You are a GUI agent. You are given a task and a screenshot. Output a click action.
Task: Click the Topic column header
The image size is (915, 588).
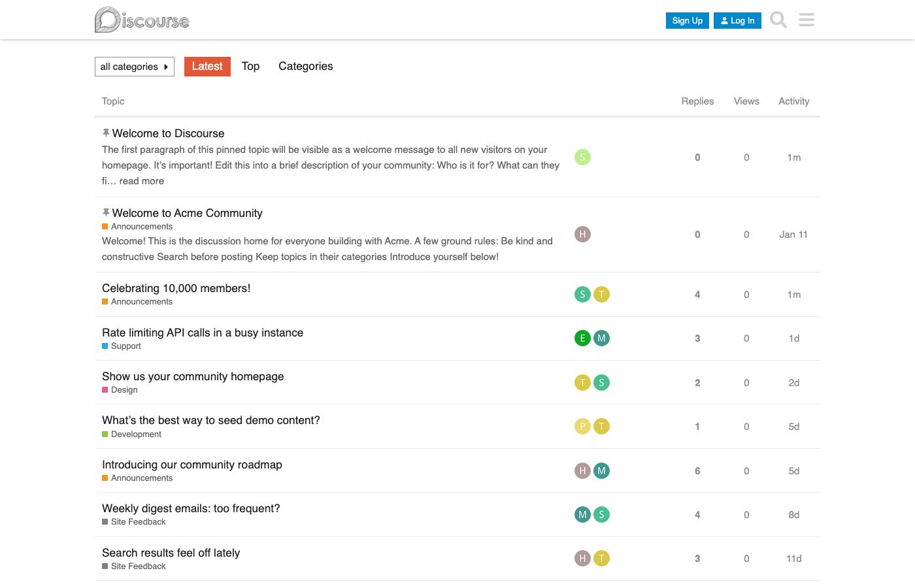pos(113,101)
